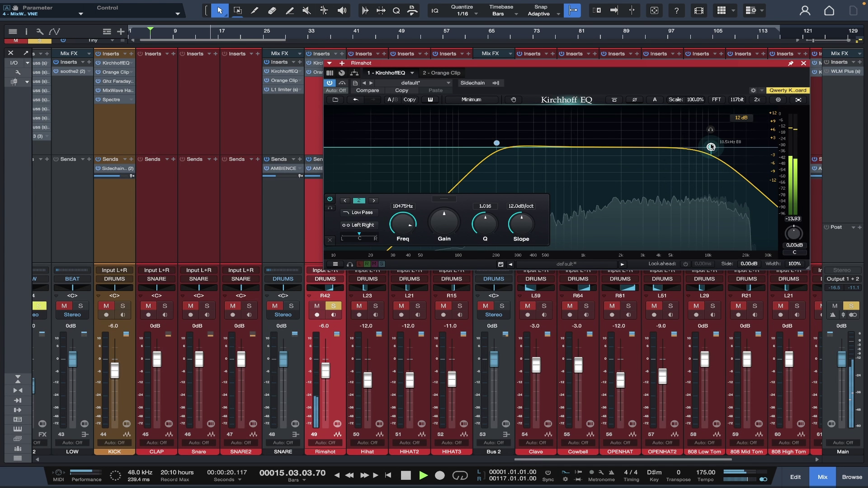The height and width of the screenshot is (488, 868).
Task: Toggle the Loop button in transport
Action: (460, 475)
